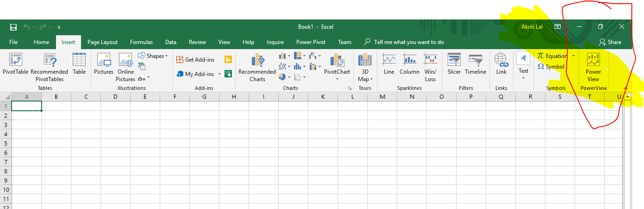This screenshot has width=644, height=209.
Task: Open Insert Combo Chart dropdown
Action: [315, 67]
